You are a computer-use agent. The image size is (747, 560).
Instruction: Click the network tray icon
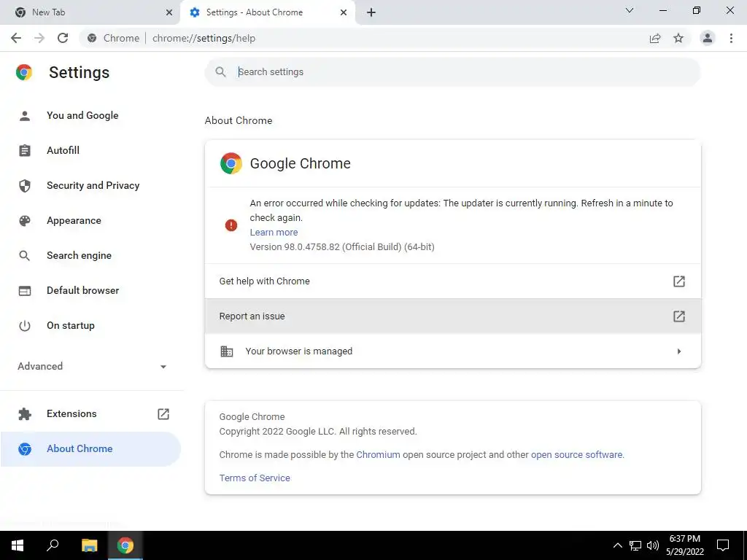click(x=635, y=545)
